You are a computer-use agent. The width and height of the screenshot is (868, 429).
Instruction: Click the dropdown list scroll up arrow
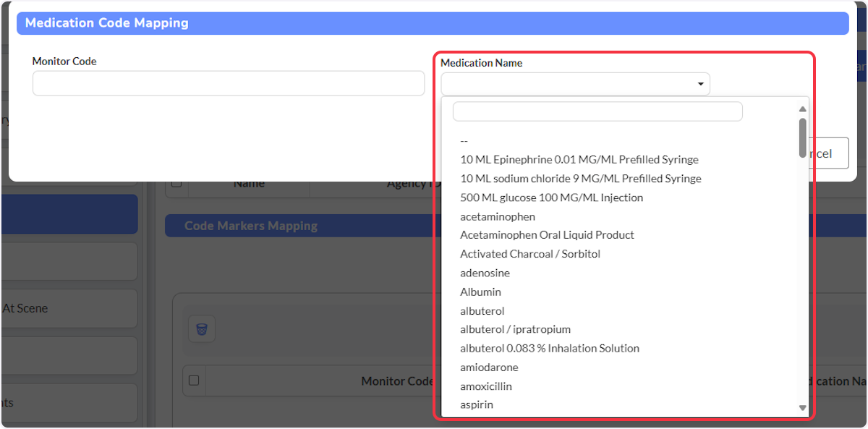(x=802, y=109)
